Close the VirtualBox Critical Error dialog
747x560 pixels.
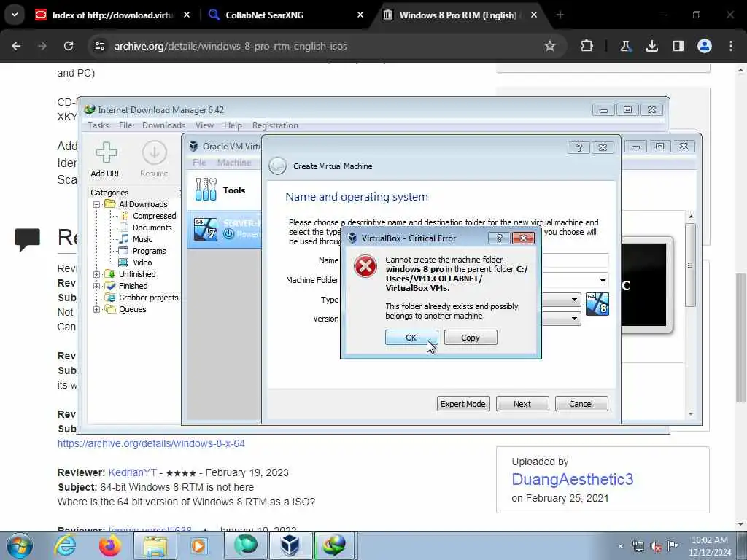[523, 238]
